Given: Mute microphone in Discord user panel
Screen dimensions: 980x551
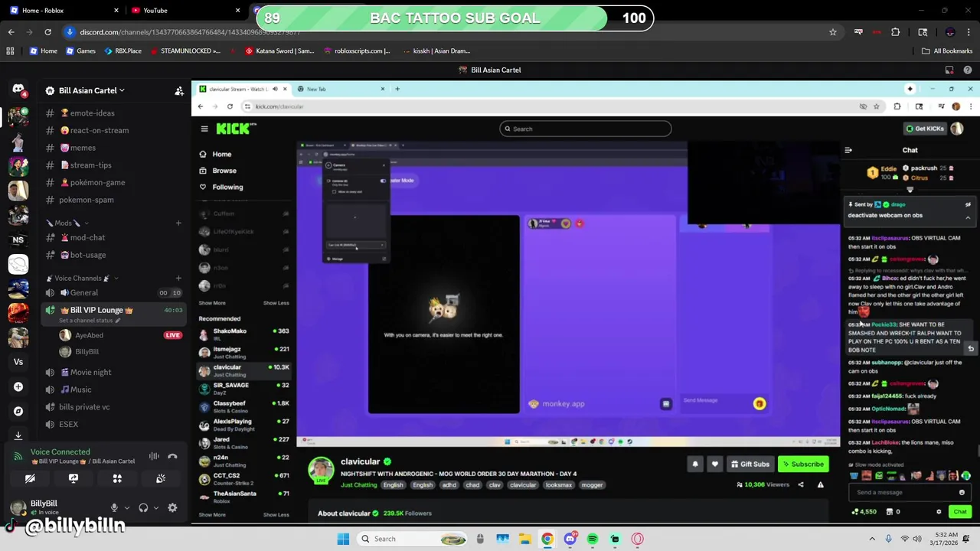Looking at the screenshot, I should (x=114, y=507).
